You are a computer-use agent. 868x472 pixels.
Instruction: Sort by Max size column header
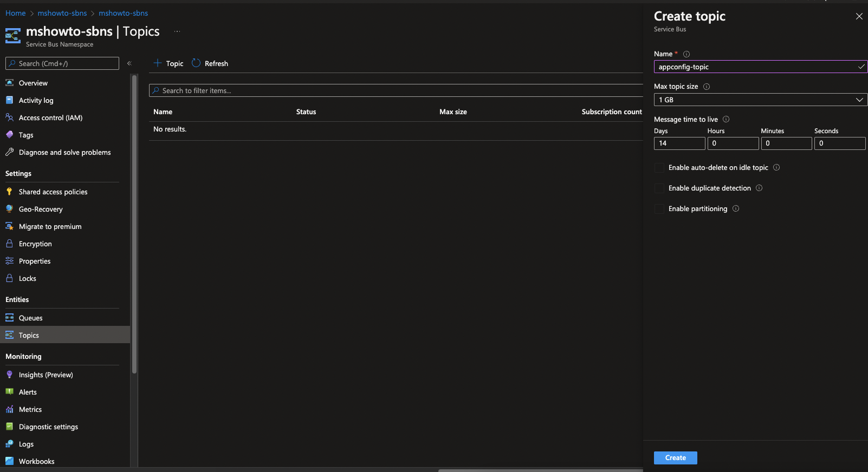(453, 112)
